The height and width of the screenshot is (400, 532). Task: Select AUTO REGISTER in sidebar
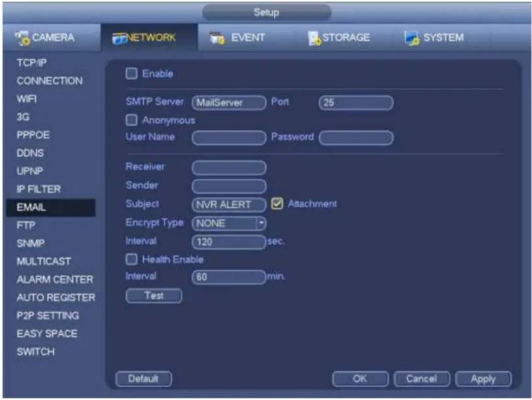(56, 297)
